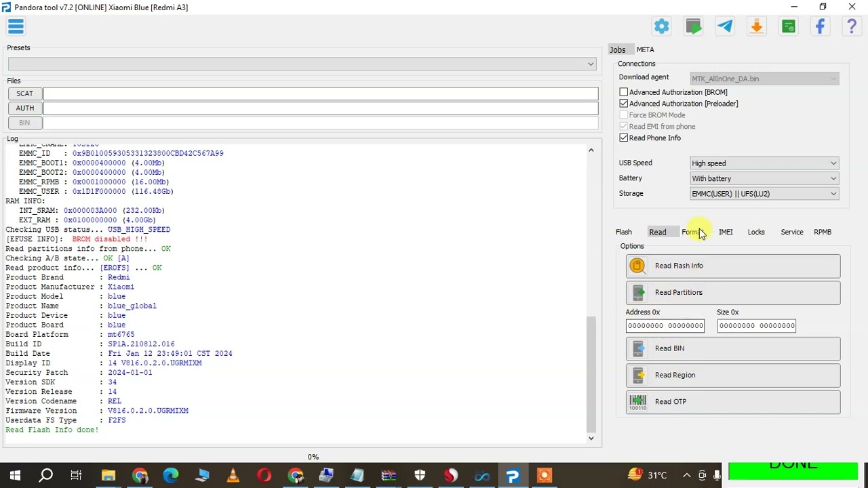This screenshot has height=488, width=868.
Task: Go to the RPMB tab
Action: 823,232
